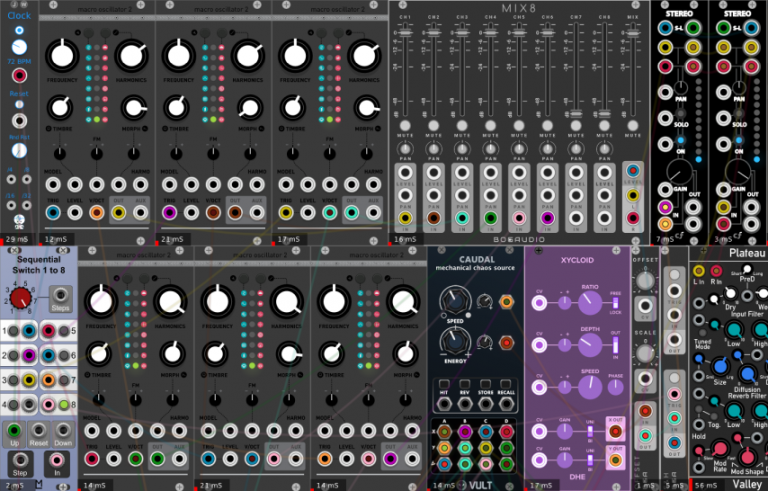This screenshot has height=491, width=768.
Task: Adjust the Rnd Rst knob on the Clock
Action: 19,150
